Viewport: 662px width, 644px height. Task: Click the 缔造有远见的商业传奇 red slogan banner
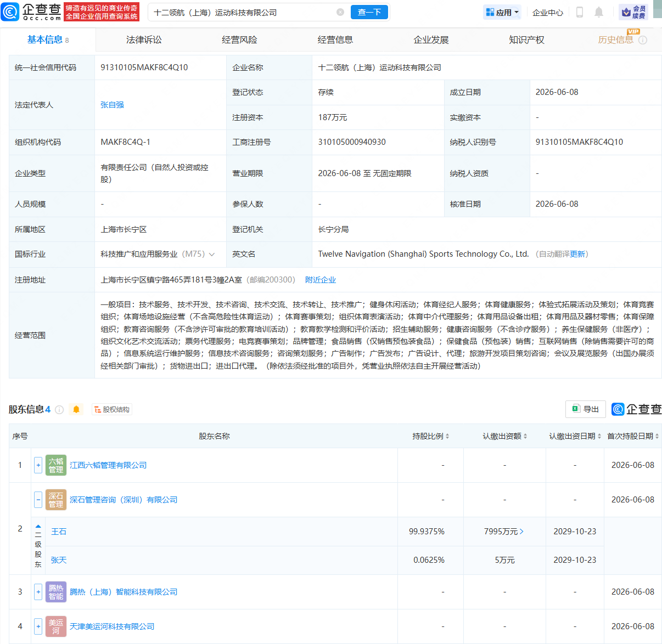[102, 12]
